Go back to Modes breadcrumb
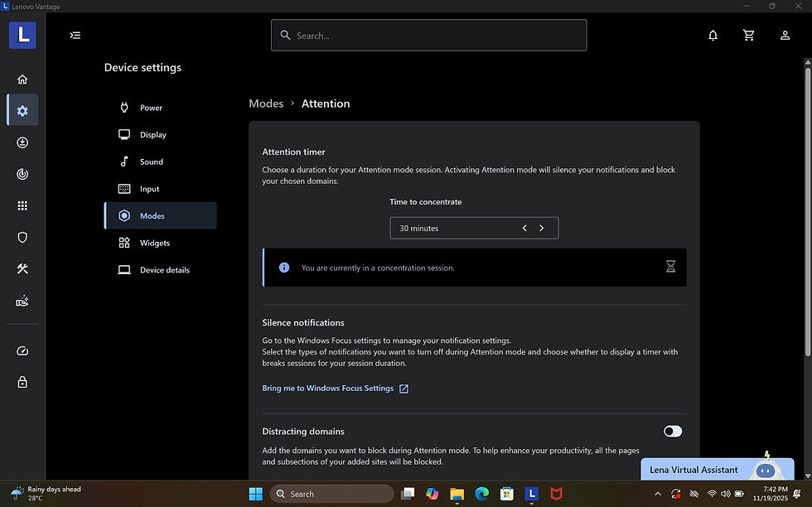The image size is (812, 507). pos(266,104)
